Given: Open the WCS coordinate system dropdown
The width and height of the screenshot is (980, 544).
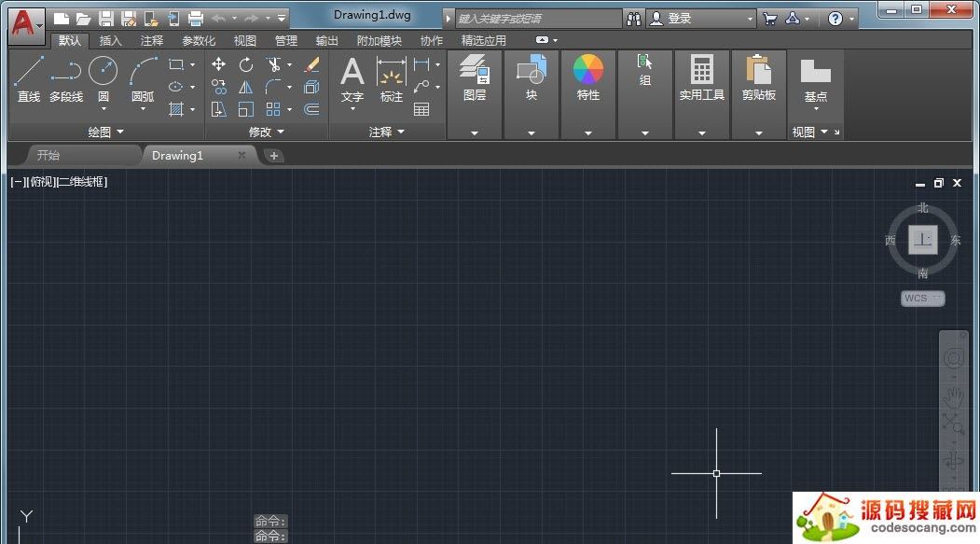Looking at the screenshot, I should coord(922,299).
